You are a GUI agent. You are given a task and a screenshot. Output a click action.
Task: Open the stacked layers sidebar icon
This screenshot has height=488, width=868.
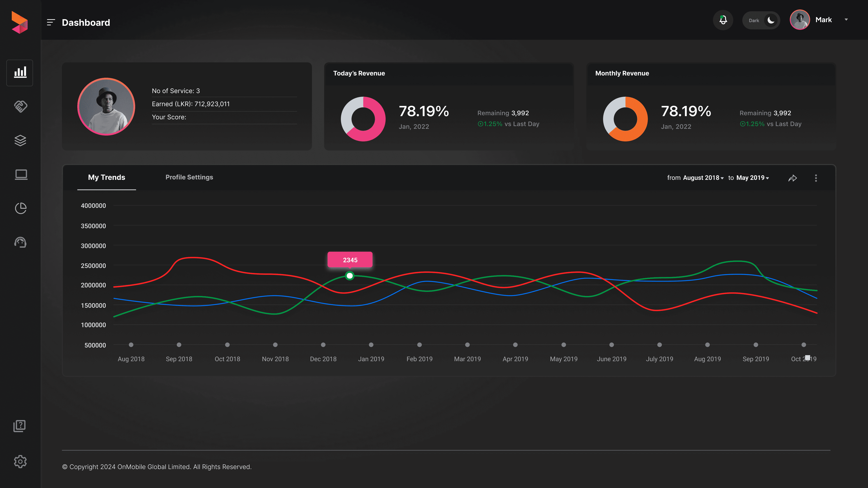(x=20, y=141)
